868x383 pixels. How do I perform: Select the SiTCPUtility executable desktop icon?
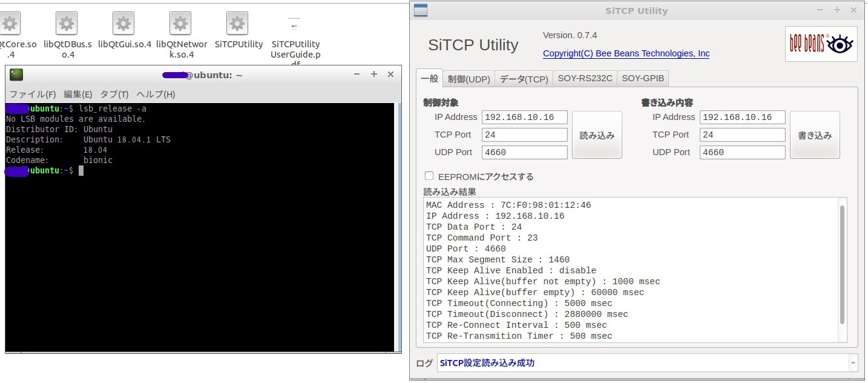[237, 24]
